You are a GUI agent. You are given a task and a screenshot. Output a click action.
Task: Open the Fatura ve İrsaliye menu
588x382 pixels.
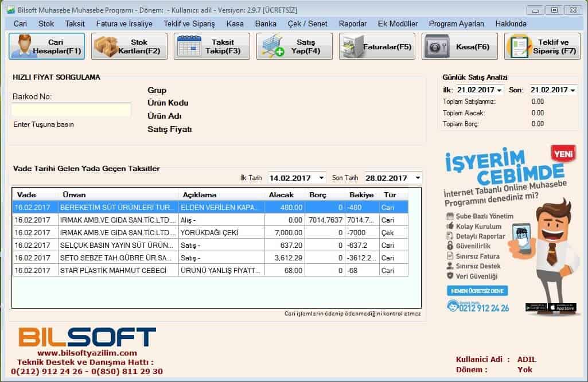(x=124, y=24)
